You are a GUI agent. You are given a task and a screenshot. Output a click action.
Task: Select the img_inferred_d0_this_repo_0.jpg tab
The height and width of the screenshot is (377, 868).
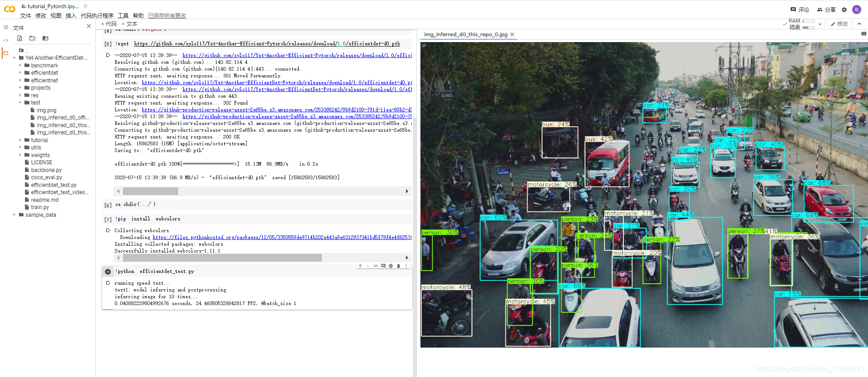466,34
